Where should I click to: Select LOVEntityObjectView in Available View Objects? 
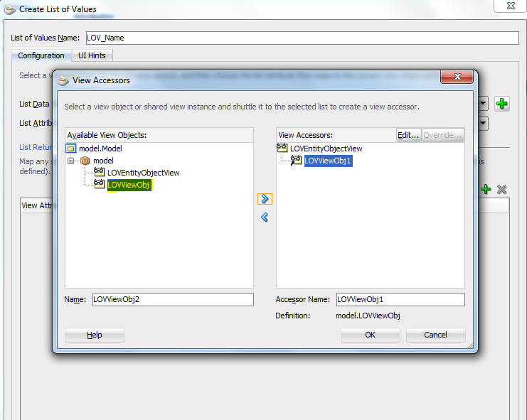click(x=144, y=173)
